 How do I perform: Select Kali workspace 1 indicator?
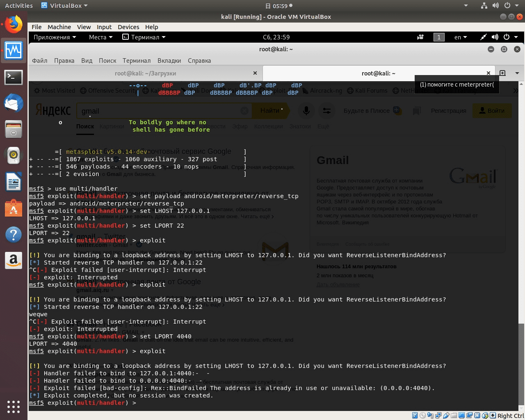click(x=439, y=37)
